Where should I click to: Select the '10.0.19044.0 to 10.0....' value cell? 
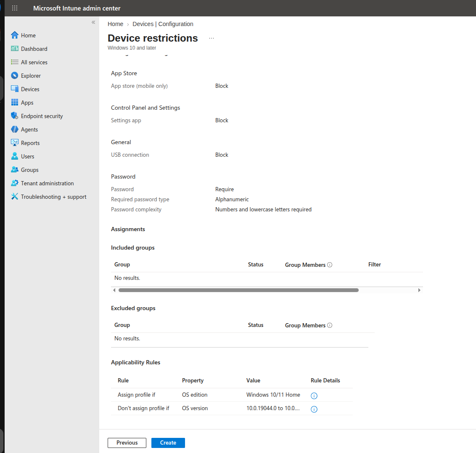(273, 408)
